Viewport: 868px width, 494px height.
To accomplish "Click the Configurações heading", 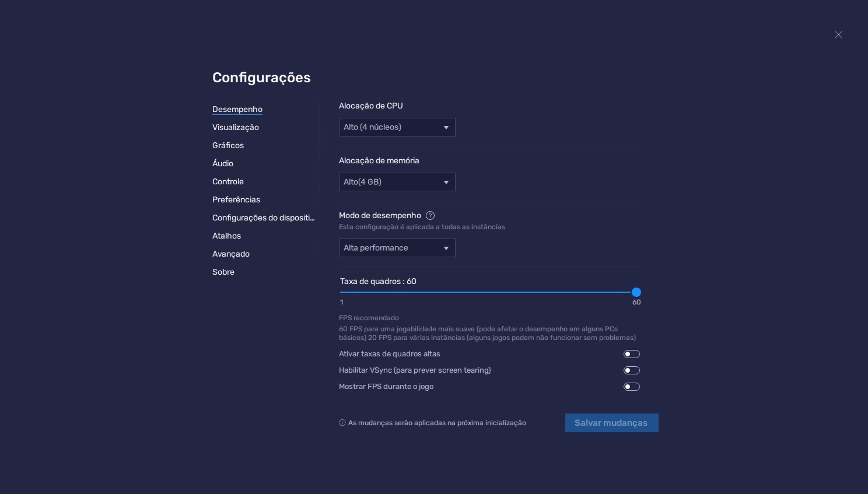I will pyautogui.click(x=261, y=78).
